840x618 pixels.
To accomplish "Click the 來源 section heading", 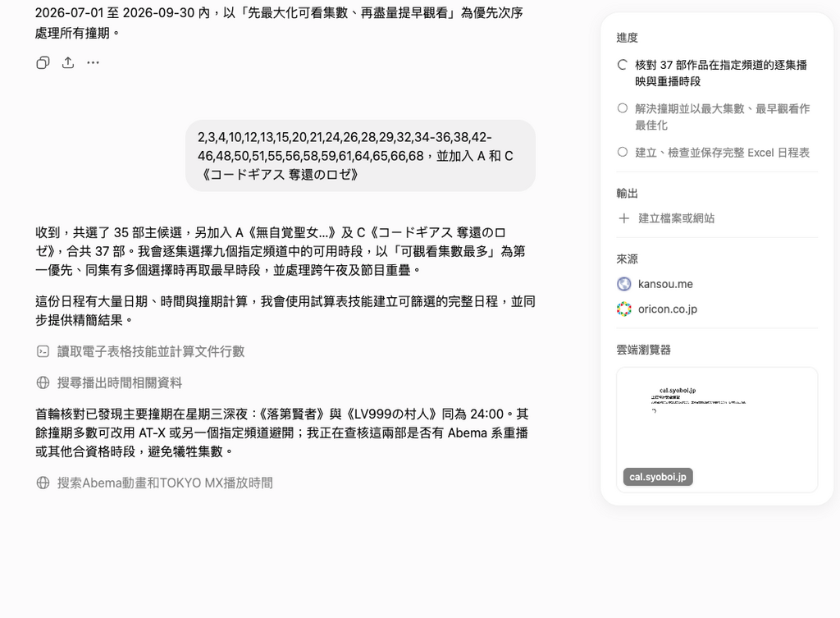I will pyautogui.click(x=628, y=259).
